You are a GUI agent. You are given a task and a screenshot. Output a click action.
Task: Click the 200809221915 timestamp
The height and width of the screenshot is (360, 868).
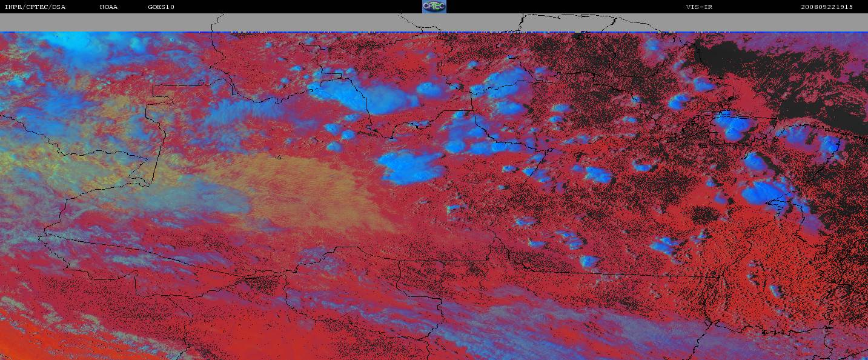pos(827,7)
